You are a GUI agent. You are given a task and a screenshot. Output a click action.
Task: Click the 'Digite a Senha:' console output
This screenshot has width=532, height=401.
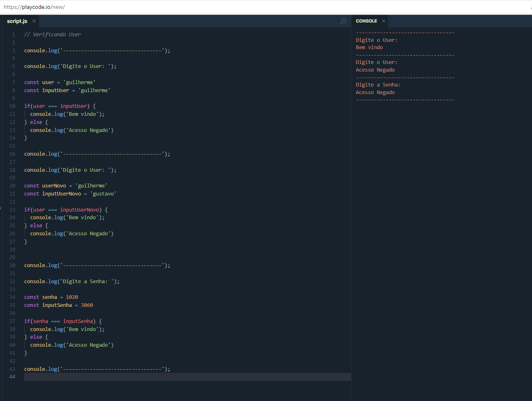click(x=378, y=85)
